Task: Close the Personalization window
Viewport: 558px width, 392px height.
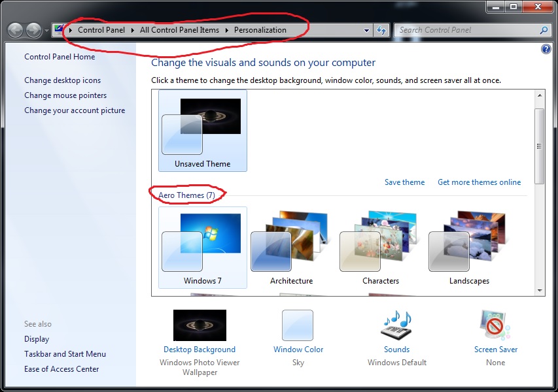Action: [x=538, y=7]
